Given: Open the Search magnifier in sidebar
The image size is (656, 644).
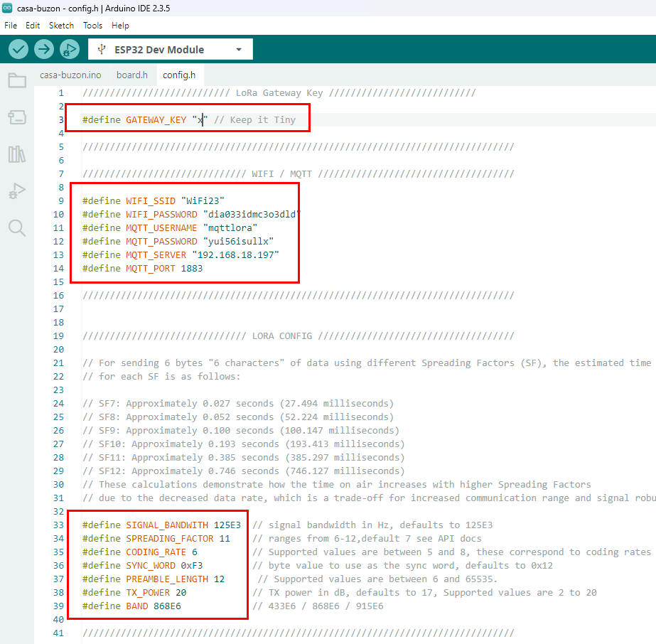Looking at the screenshot, I should (17, 227).
